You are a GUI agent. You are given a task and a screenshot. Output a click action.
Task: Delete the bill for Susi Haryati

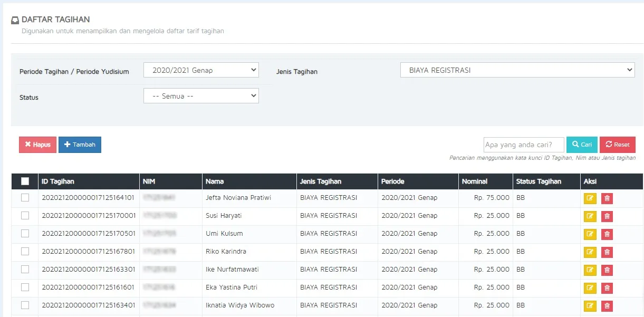607,216
